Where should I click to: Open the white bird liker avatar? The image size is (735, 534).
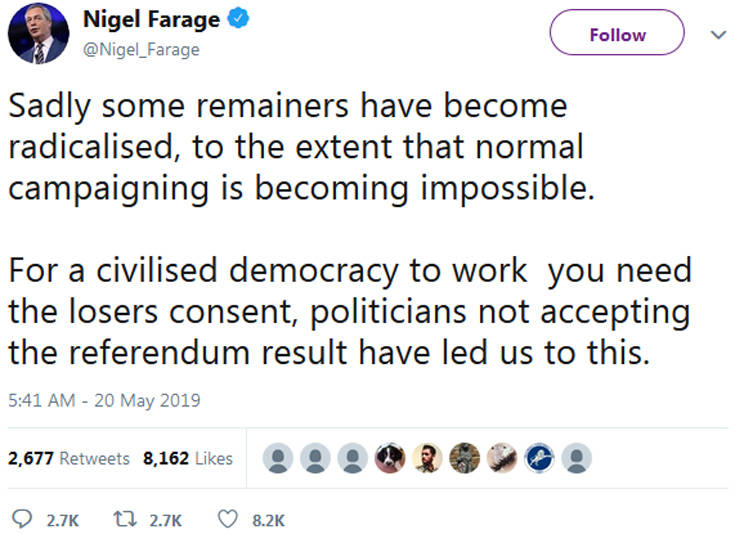[502, 458]
